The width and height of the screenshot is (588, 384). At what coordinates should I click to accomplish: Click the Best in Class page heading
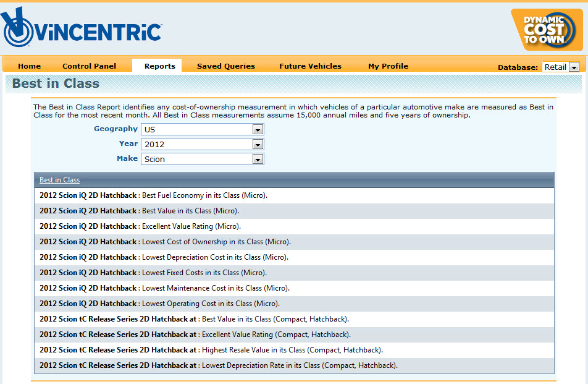tap(56, 83)
